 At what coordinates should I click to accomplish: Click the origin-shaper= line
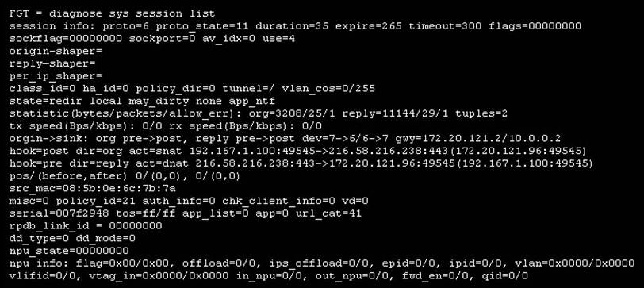tap(56, 51)
